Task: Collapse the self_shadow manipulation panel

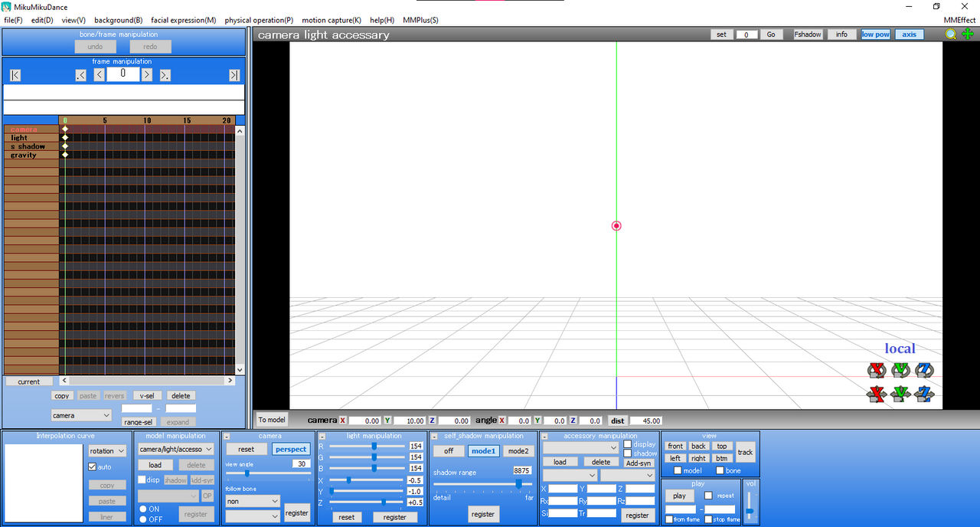Action: coord(434,436)
